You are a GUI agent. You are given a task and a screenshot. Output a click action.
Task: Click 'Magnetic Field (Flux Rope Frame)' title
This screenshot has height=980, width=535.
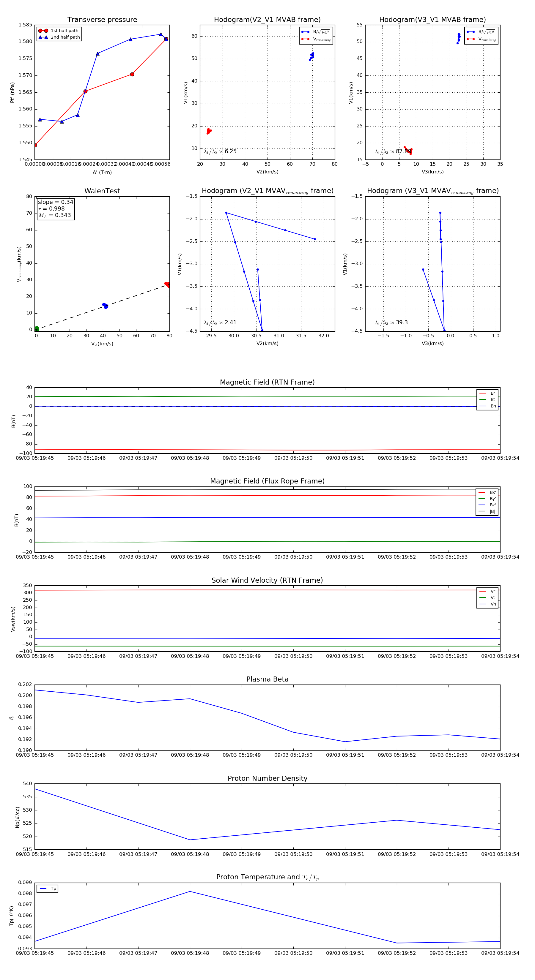pyautogui.click(x=267, y=481)
